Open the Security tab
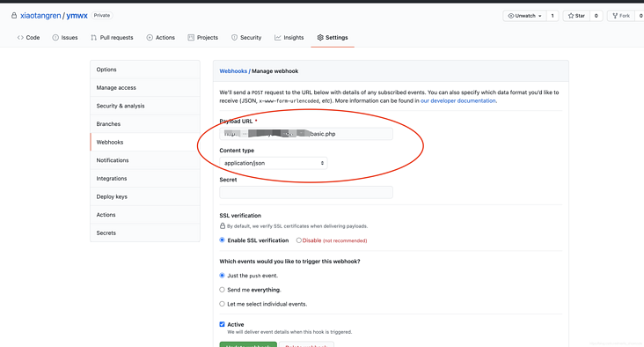Viewport: 644px width, 347px height. [246, 37]
